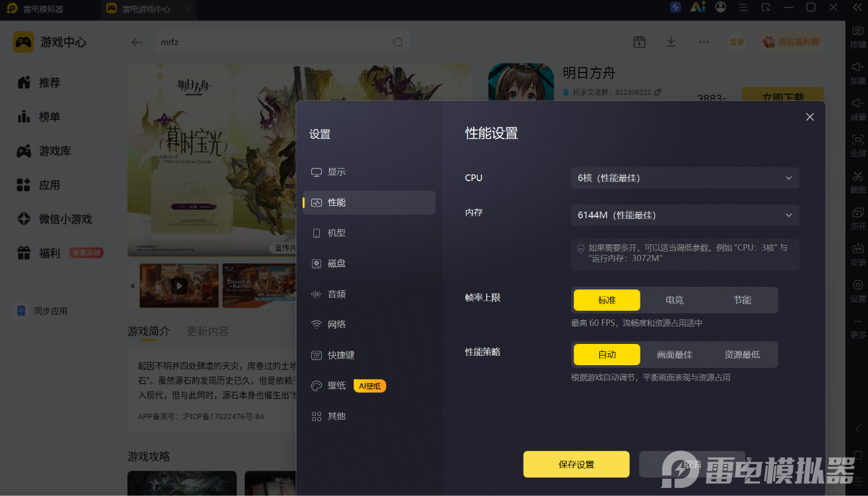Close the 雷电游戏中心 tab
This screenshot has width=868, height=496.
click(x=188, y=9)
